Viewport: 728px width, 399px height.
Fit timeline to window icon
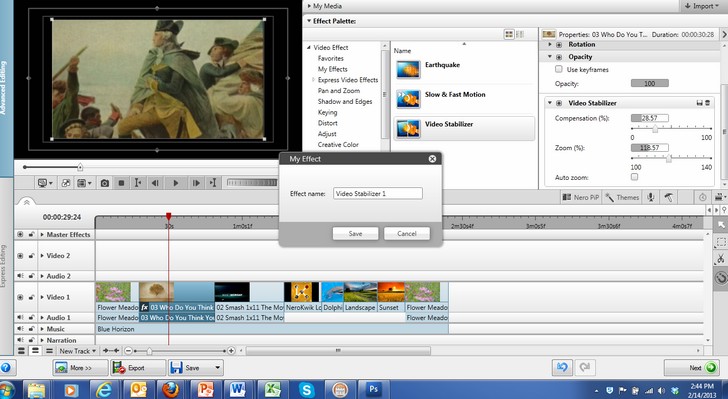pyautogui.click(x=111, y=351)
